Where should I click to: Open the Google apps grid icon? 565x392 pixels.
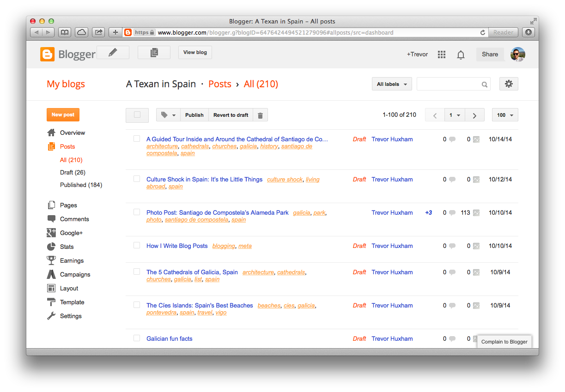tap(442, 54)
